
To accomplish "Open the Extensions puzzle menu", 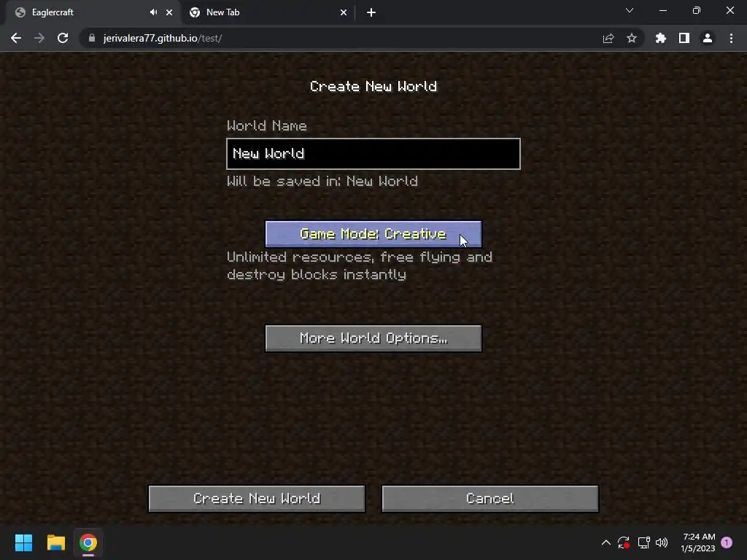I will 661,38.
